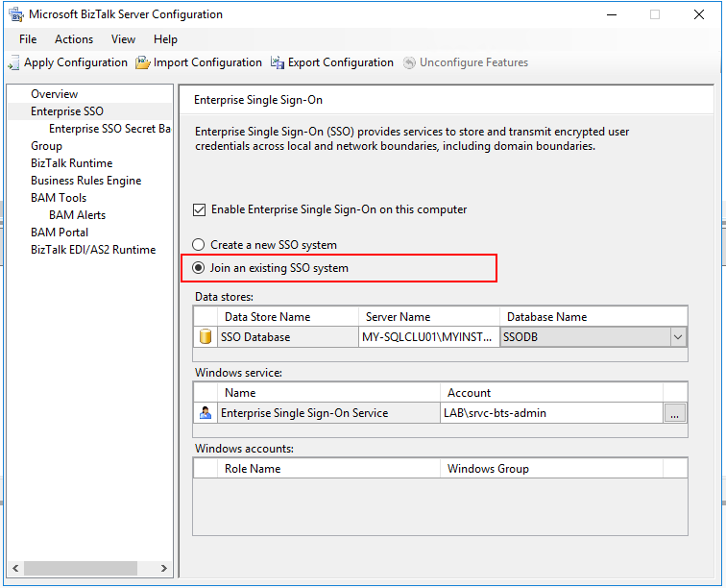This screenshot has width=726, height=588.
Task: Select Enterprise SSO Secret Backup node
Action: (x=109, y=129)
